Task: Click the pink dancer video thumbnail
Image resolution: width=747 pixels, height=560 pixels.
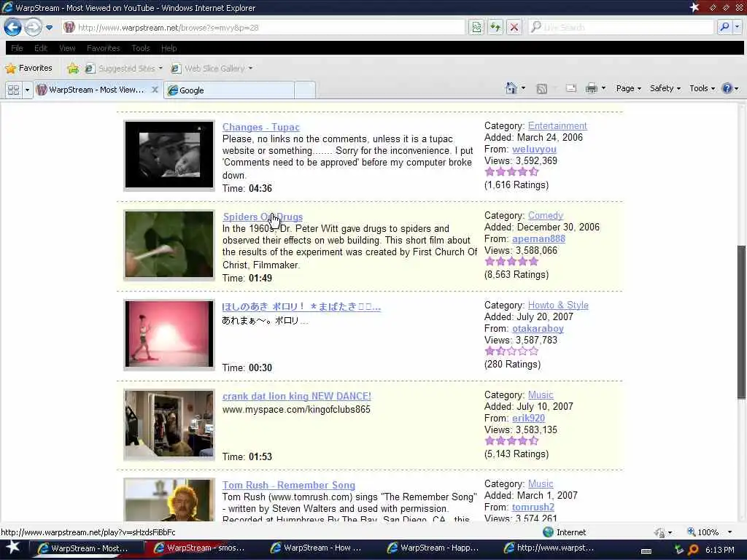Action: [x=169, y=334]
